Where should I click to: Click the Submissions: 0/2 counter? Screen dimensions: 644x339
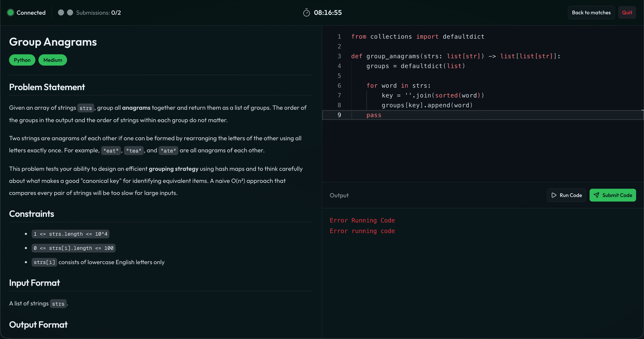click(x=98, y=12)
